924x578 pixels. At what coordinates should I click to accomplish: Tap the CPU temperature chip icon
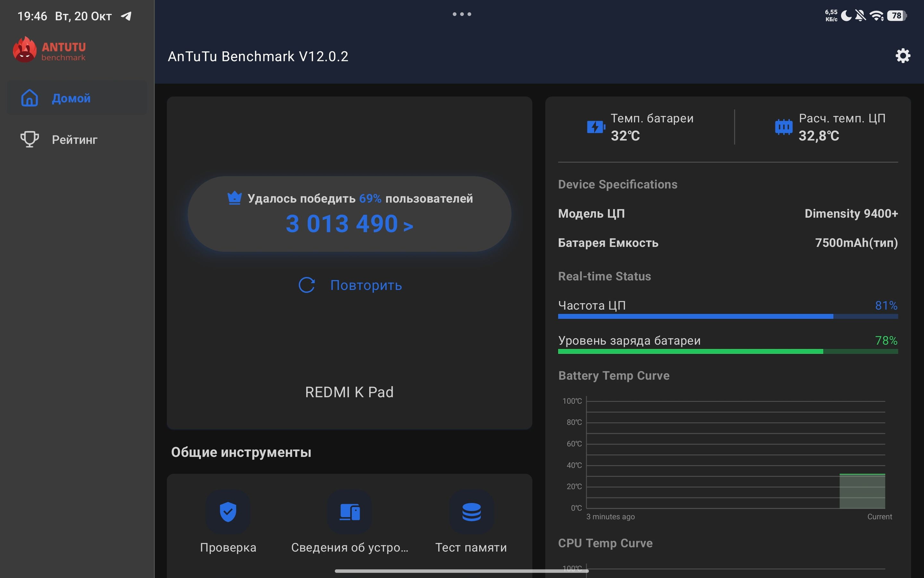(783, 127)
